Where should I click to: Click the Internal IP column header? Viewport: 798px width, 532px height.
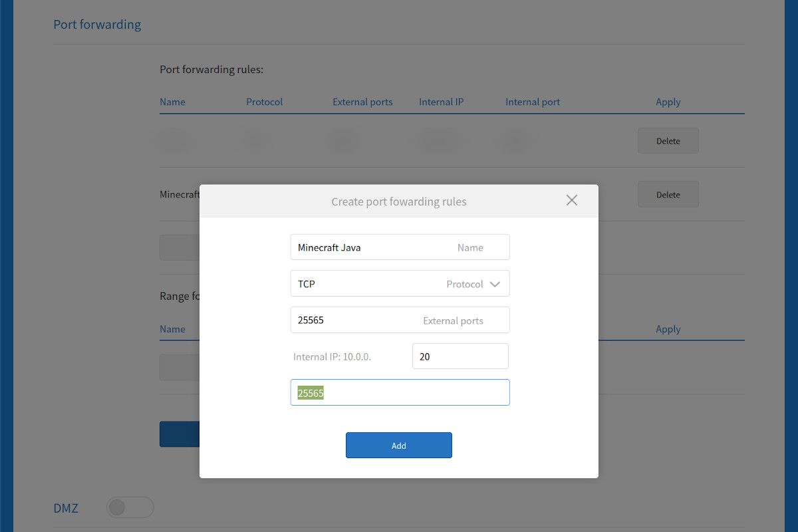[x=442, y=102]
